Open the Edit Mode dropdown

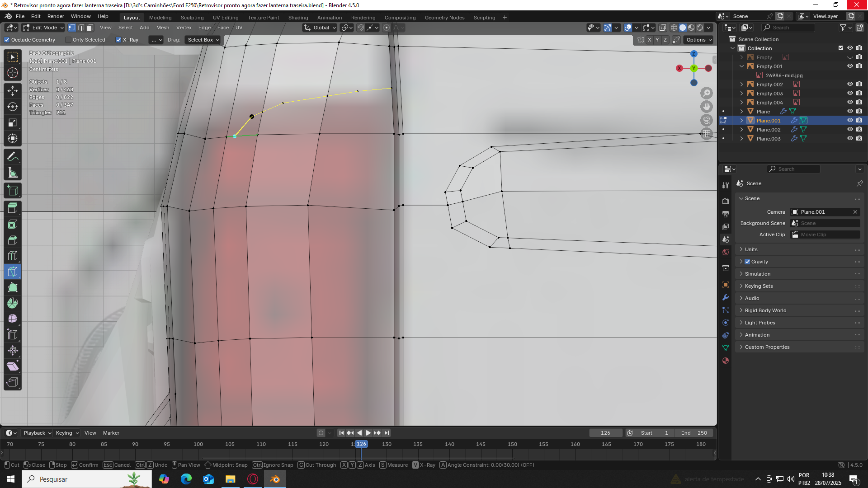click(44, 28)
